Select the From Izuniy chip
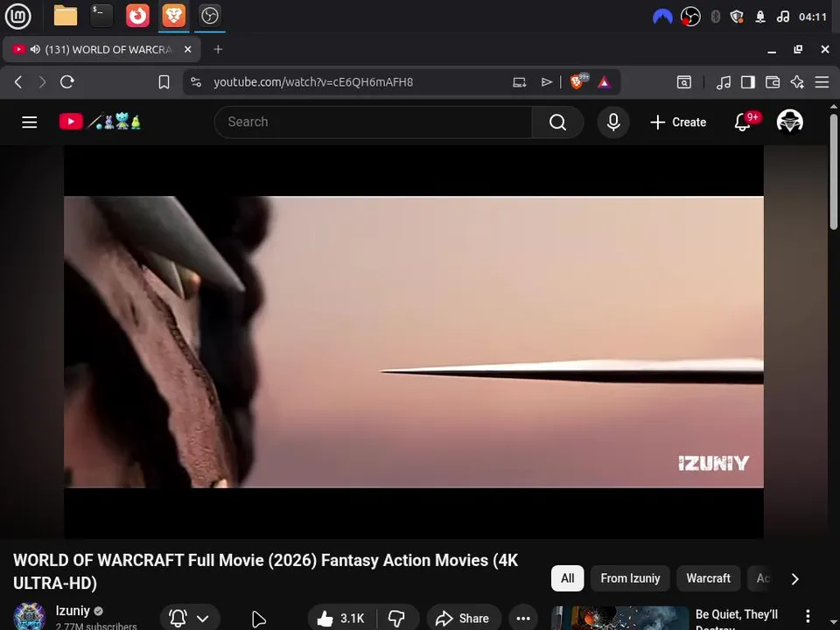The width and height of the screenshot is (840, 630). [x=630, y=578]
